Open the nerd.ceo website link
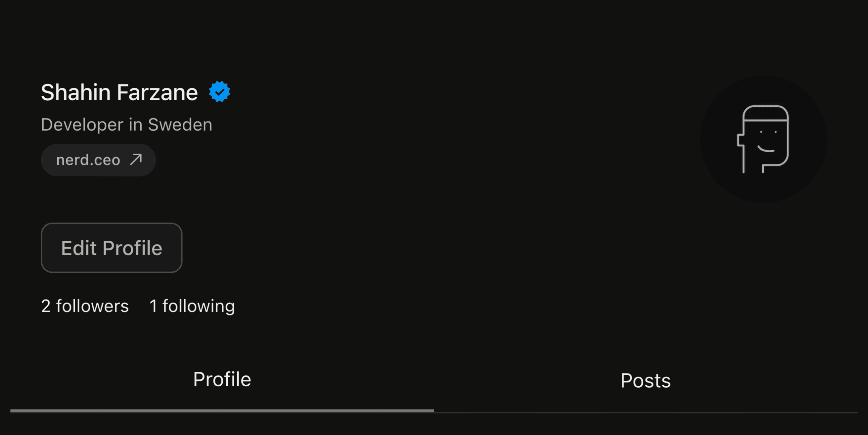Screen dimensions: 868x435 coord(88,160)
